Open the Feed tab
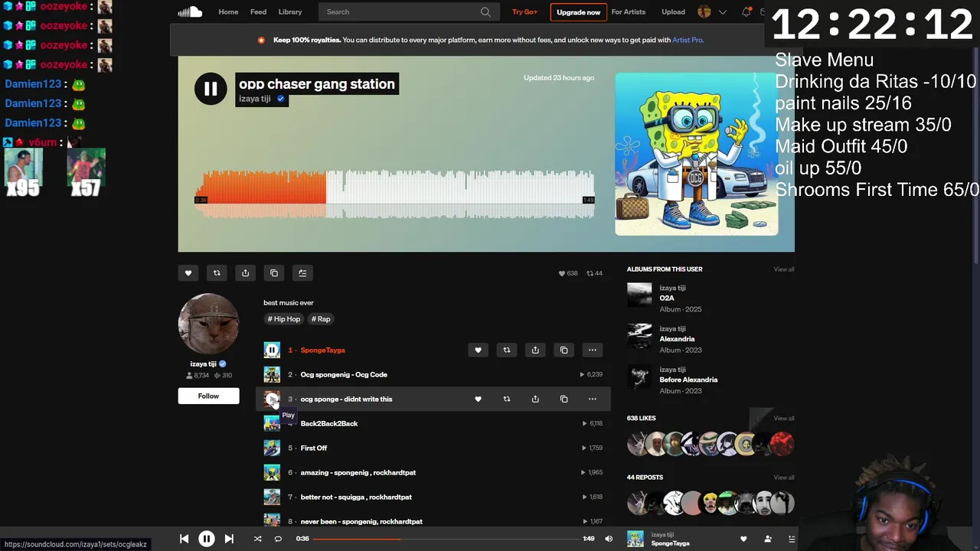 (259, 11)
